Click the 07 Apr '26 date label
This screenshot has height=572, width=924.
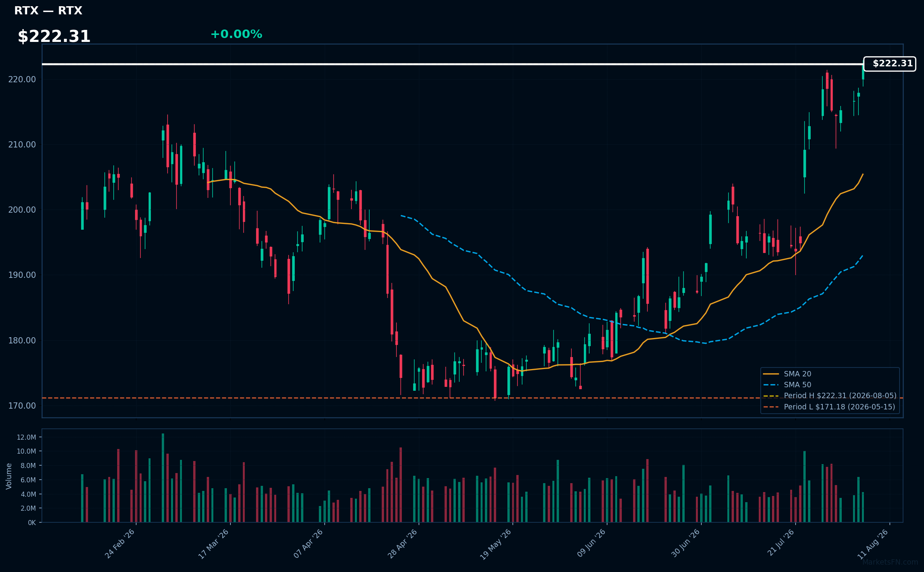(x=308, y=544)
